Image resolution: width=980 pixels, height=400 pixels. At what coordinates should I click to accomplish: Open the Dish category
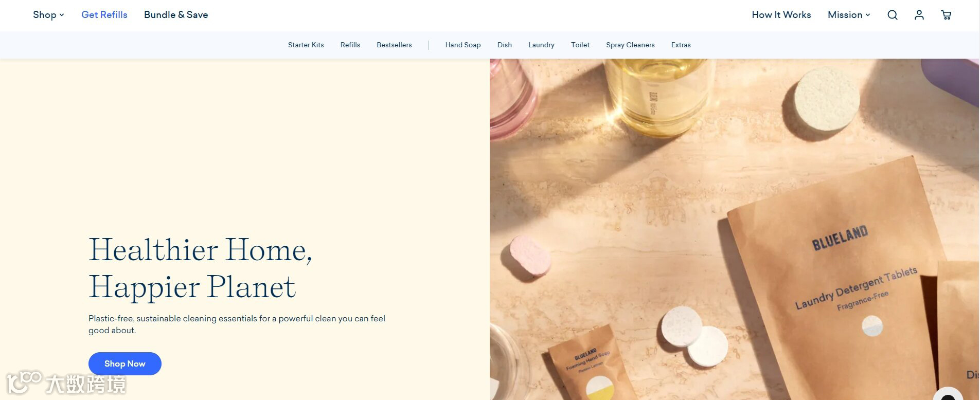pyautogui.click(x=505, y=45)
